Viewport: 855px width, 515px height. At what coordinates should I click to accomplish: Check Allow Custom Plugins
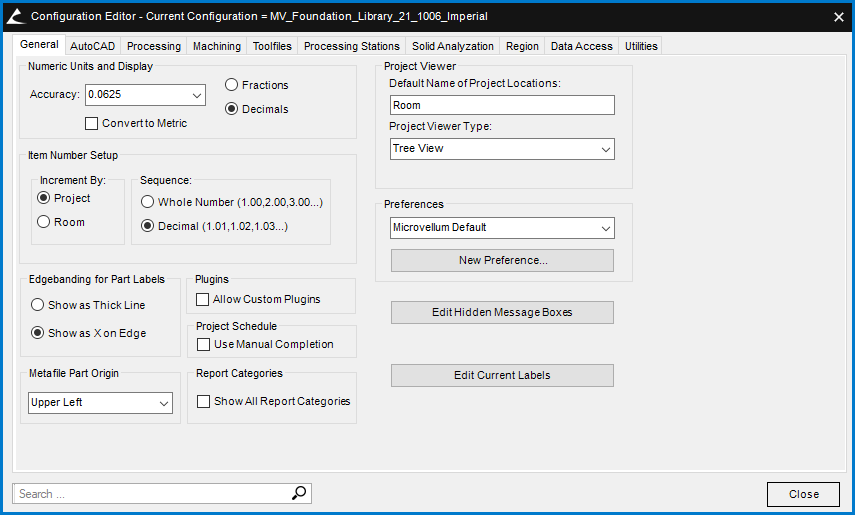[x=203, y=299]
